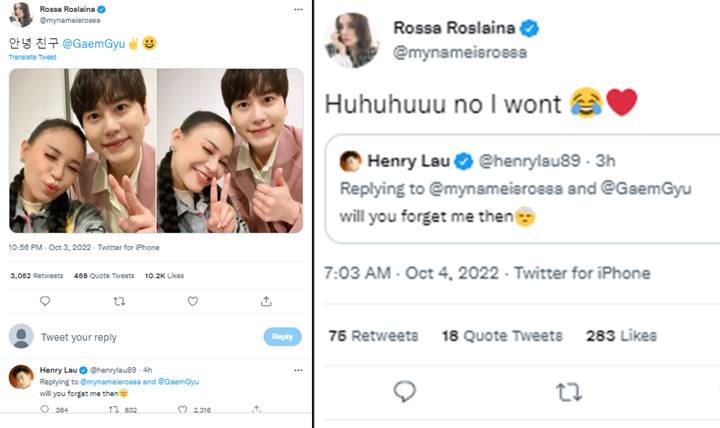The image size is (720, 428).
Task: Open the share icon under the left tweet
Action: click(x=266, y=301)
